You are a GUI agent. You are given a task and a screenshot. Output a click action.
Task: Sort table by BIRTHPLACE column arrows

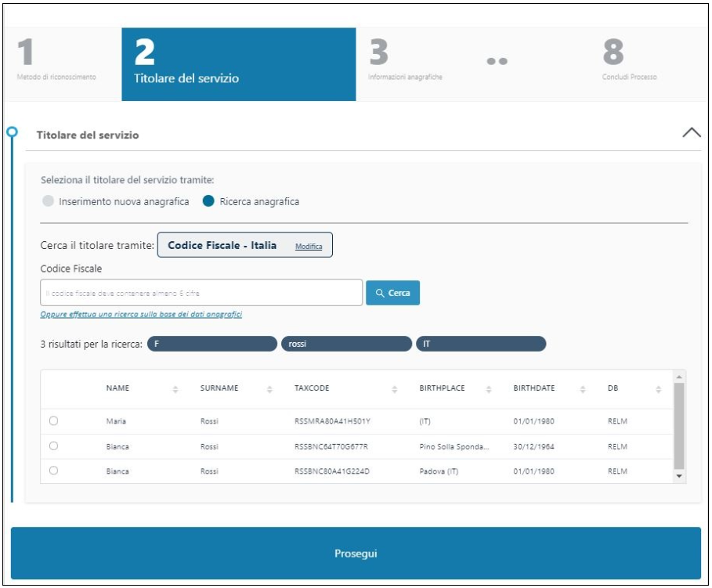[x=489, y=389]
